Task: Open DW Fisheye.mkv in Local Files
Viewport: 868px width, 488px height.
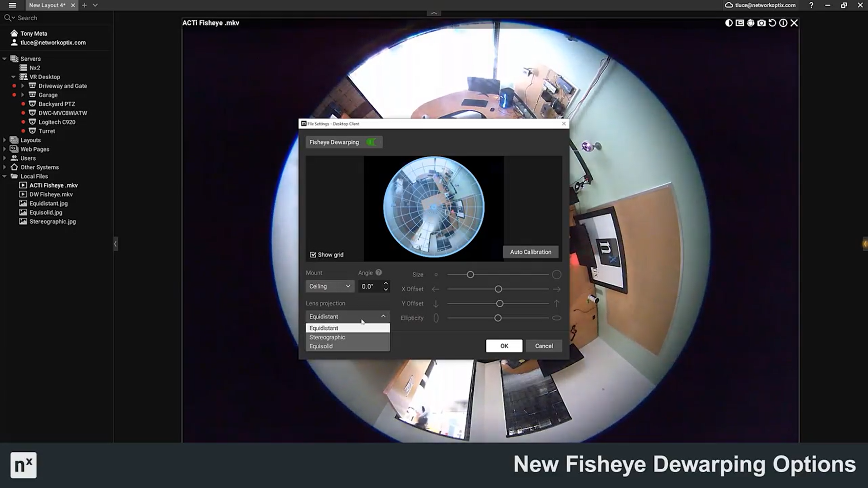Action: pyautogui.click(x=51, y=194)
